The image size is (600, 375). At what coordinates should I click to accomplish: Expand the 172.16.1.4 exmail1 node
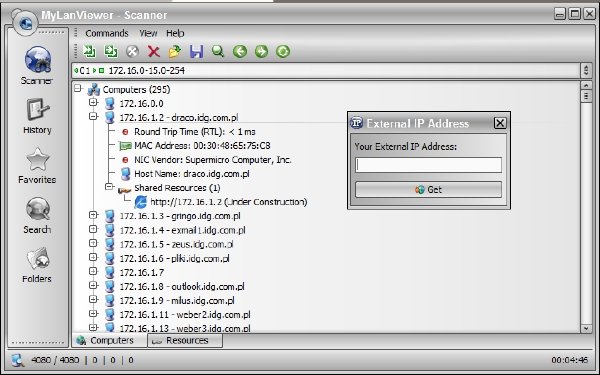pyautogui.click(x=93, y=229)
